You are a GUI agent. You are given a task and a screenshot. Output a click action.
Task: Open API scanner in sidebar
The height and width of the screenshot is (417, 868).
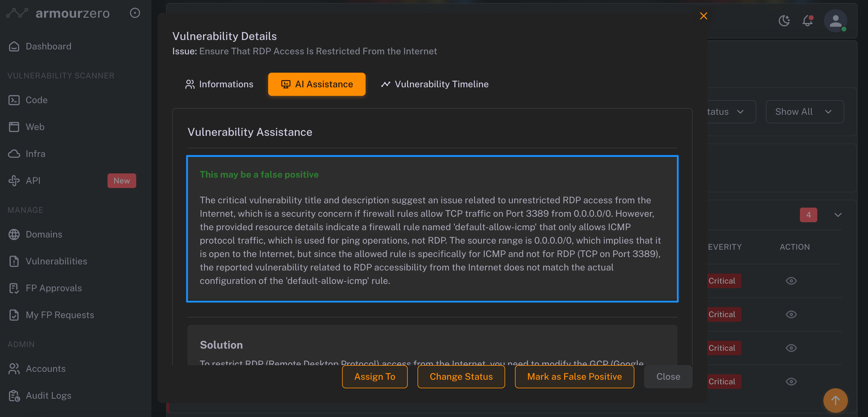click(x=33, y=180)
